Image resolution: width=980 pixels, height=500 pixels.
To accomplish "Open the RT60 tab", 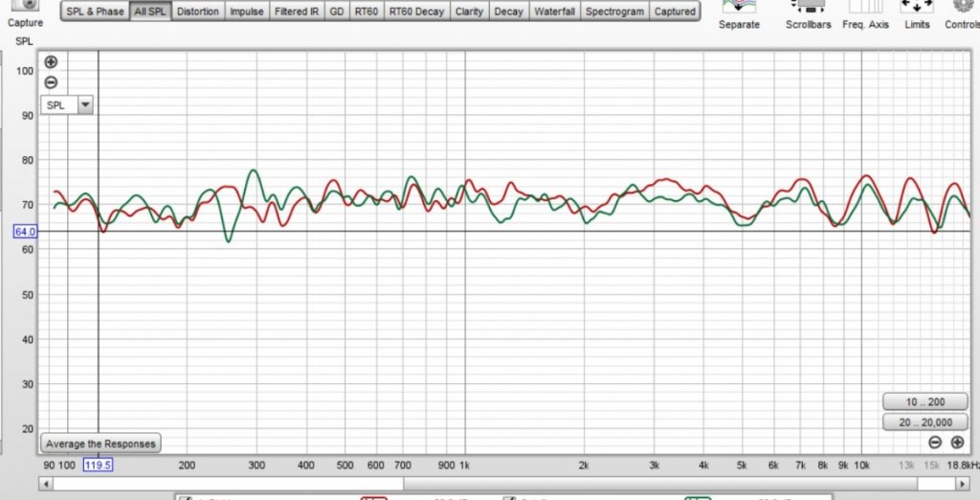I will click(x=366, y=11).
